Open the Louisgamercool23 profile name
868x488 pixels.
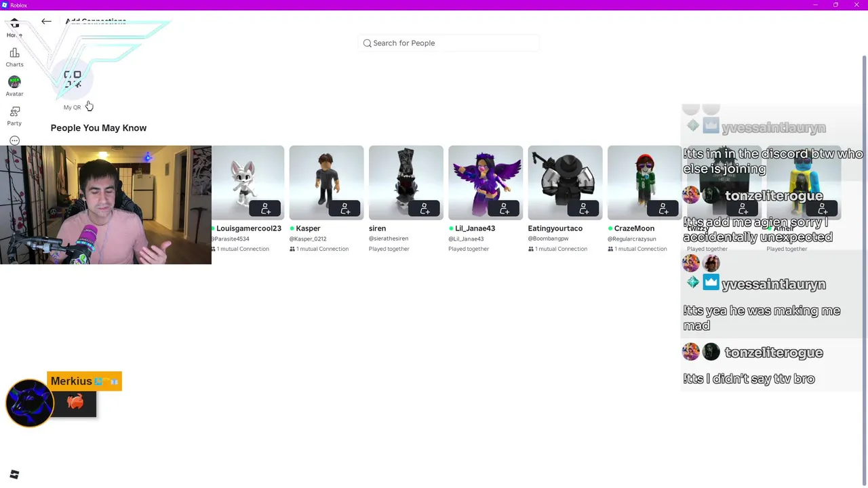tap(248, 228)
